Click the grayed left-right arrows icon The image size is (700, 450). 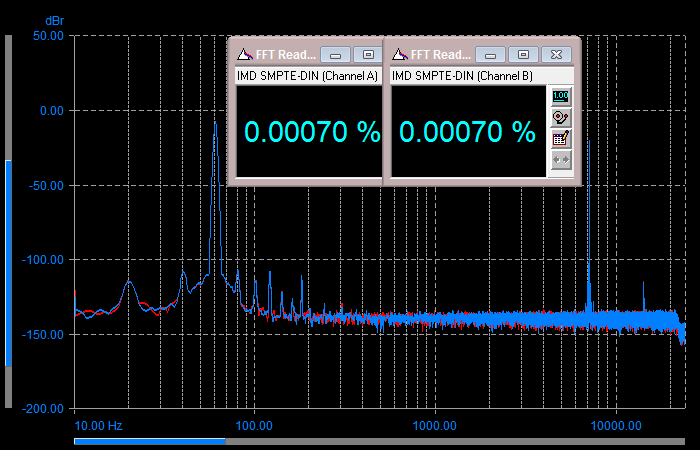561,159
